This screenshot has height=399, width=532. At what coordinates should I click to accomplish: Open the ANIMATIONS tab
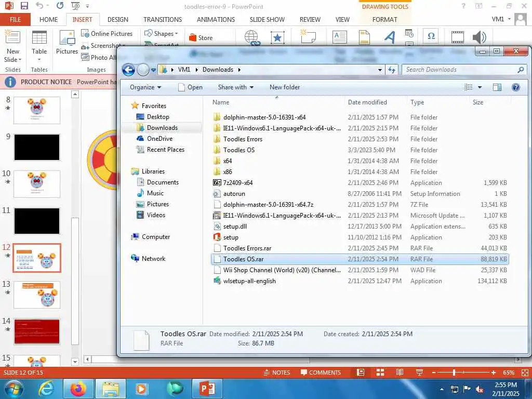coord(216,20)
